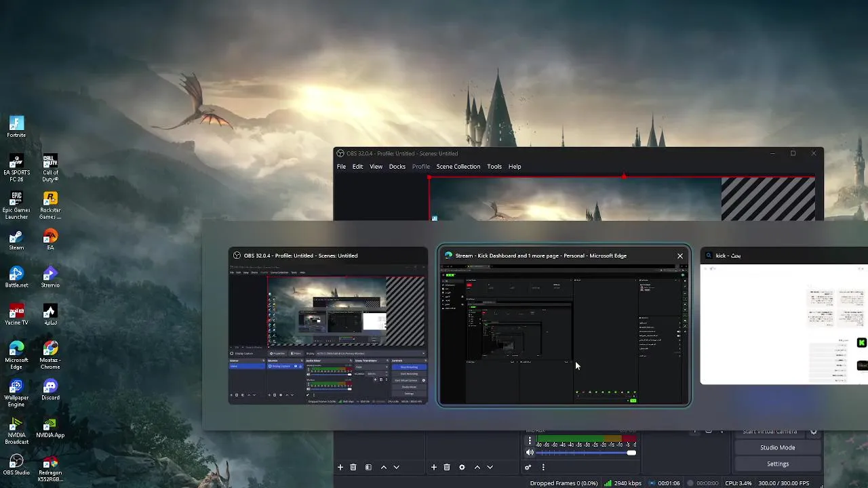Open the Yacine TV shortcut
The height and width of the screenshot is (488, 868).
click(x=16, y=315)
